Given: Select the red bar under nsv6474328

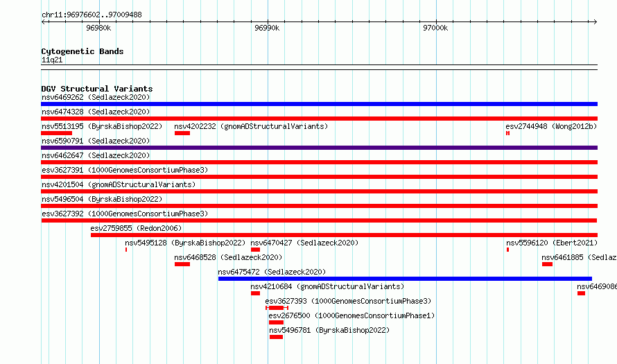Looking at the screenshot, I should pyautogui.click(x=319, y=119).
